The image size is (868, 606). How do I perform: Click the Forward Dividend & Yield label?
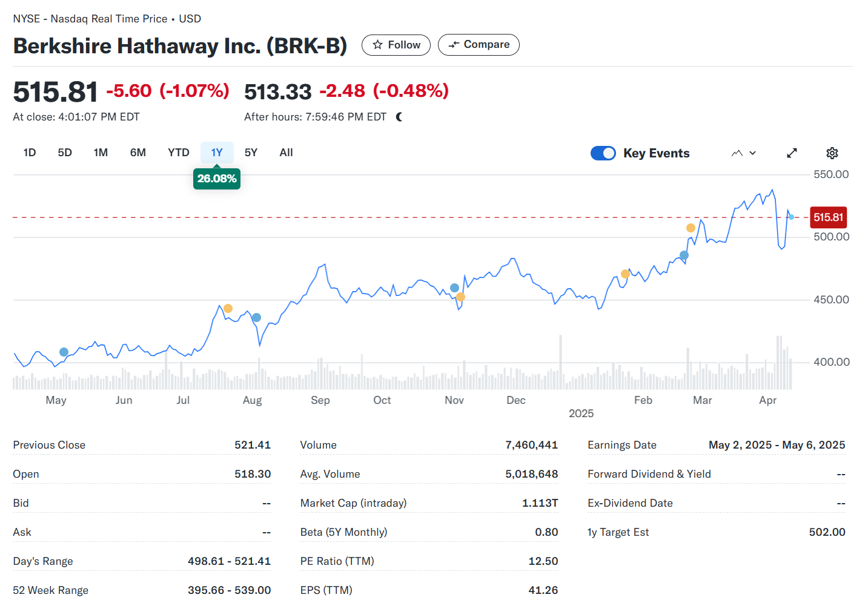point(649,474)
